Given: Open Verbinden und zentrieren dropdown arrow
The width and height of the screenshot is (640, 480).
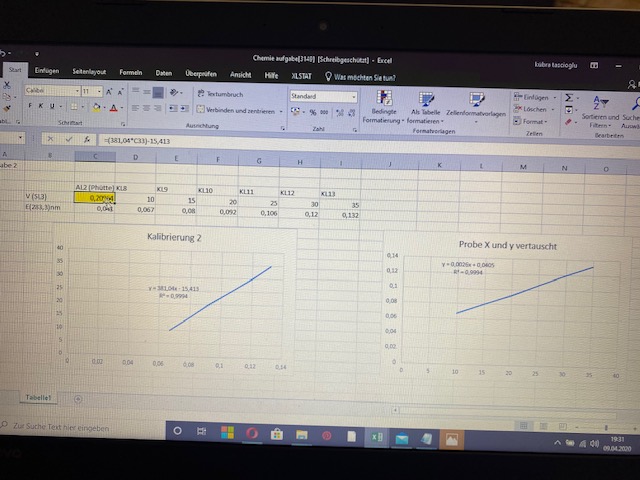Looking at the screenshot, I should pyautogui.click(x=281, y=111).
